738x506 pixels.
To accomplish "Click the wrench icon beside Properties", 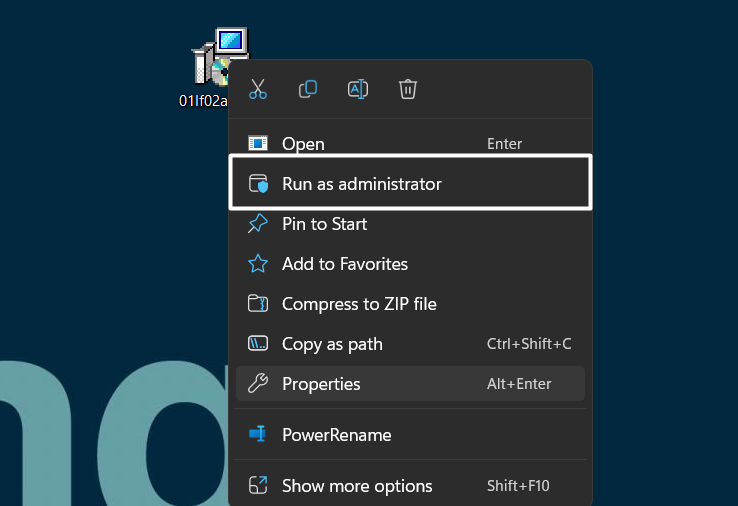I will point(258,384).
